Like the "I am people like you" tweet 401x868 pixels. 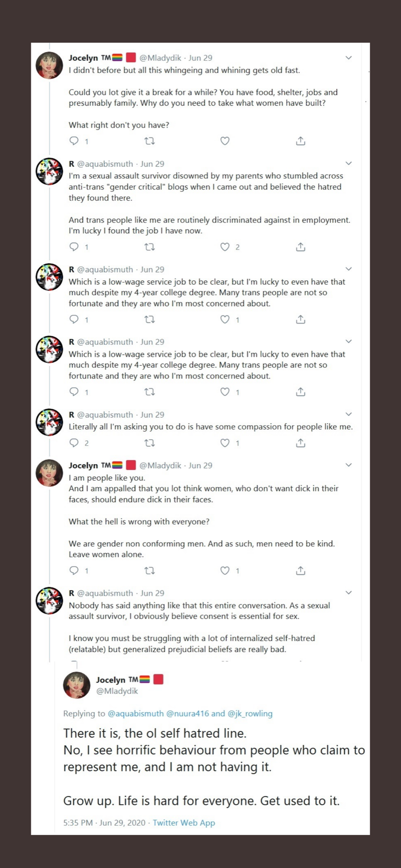click(224, 571)
